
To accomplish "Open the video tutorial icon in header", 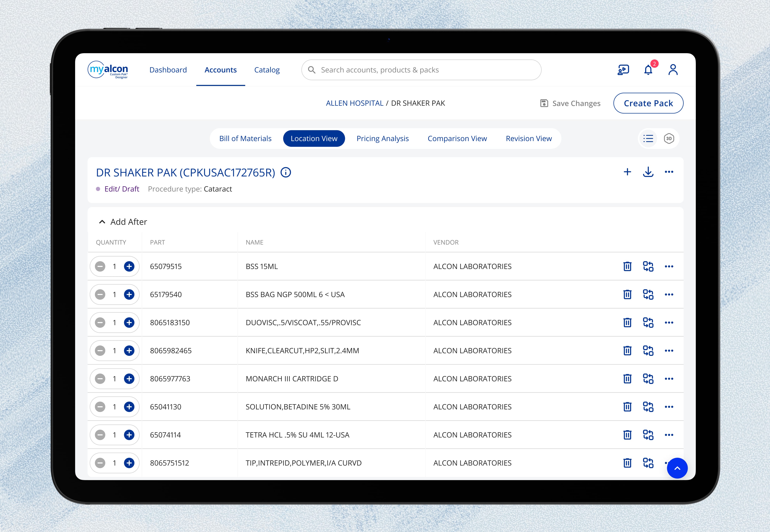I will pyautogui.click(x=623, y=70).
